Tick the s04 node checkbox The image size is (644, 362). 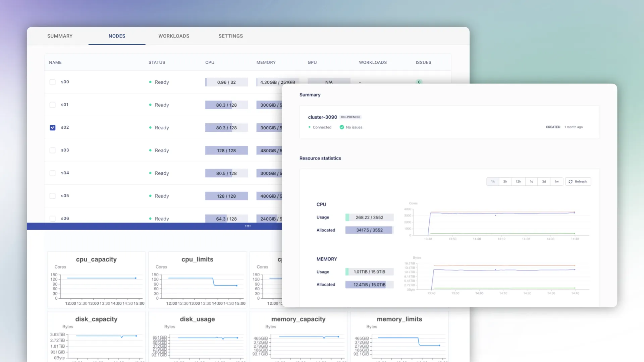pos(53,173)
